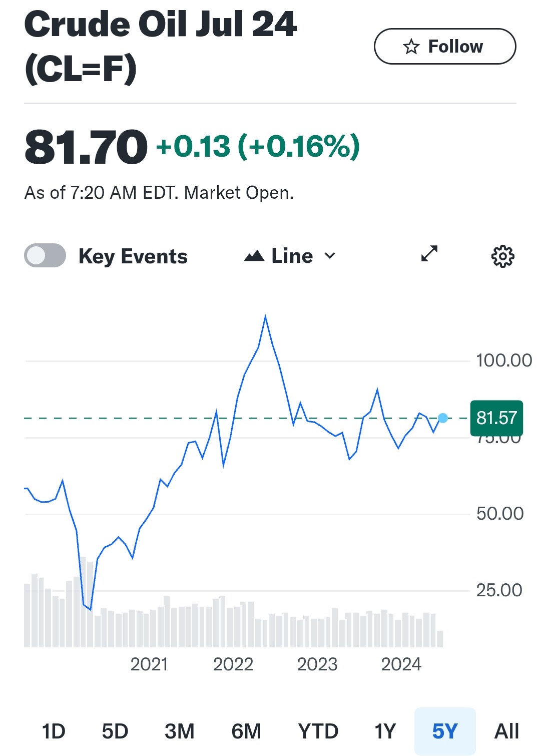Switch to the 3M range
Viewport: 540px width, 756px height.
[x=180, y=731]
